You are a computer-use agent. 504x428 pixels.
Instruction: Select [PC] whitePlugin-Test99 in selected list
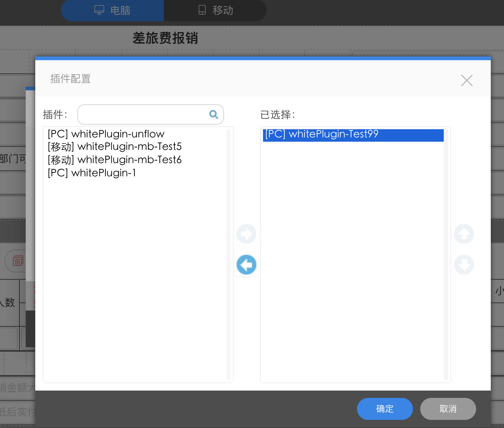[353, 135]
